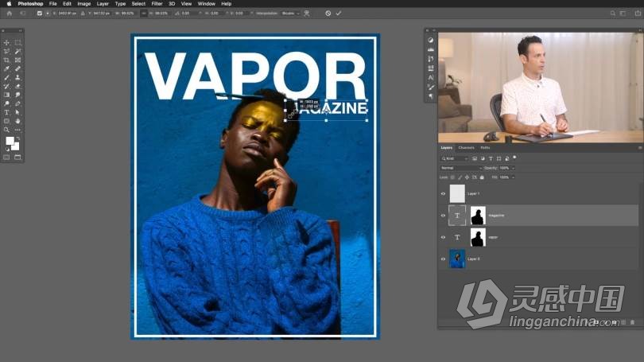The image size is (644, 362).
Task: Select the Horizontal Type tool
Action: pos(6,112)
